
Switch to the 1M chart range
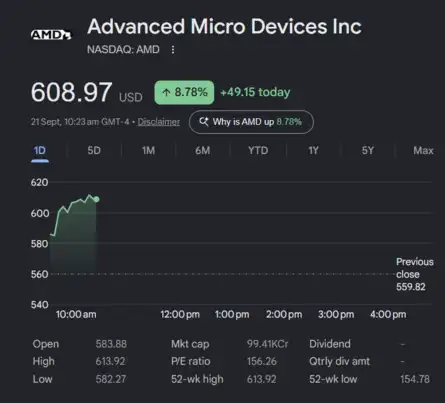point(148,151)
